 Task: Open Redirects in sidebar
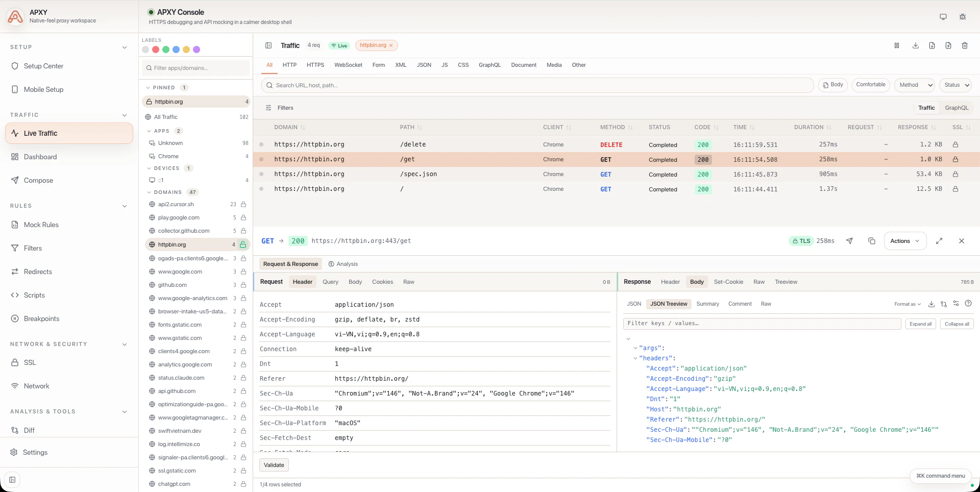[x=69, y=272]
